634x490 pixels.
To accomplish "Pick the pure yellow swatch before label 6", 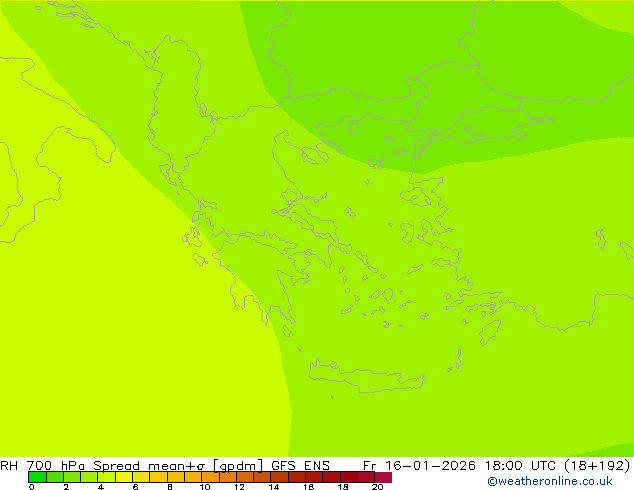I will (124, 477).
